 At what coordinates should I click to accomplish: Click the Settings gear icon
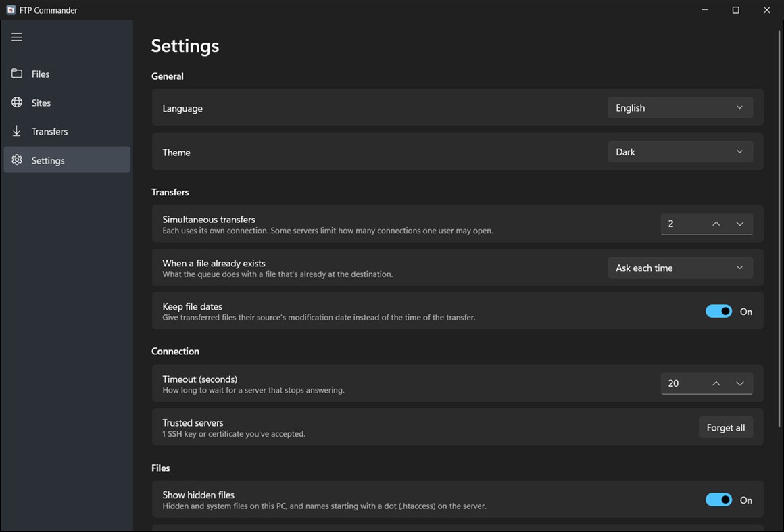17,160
